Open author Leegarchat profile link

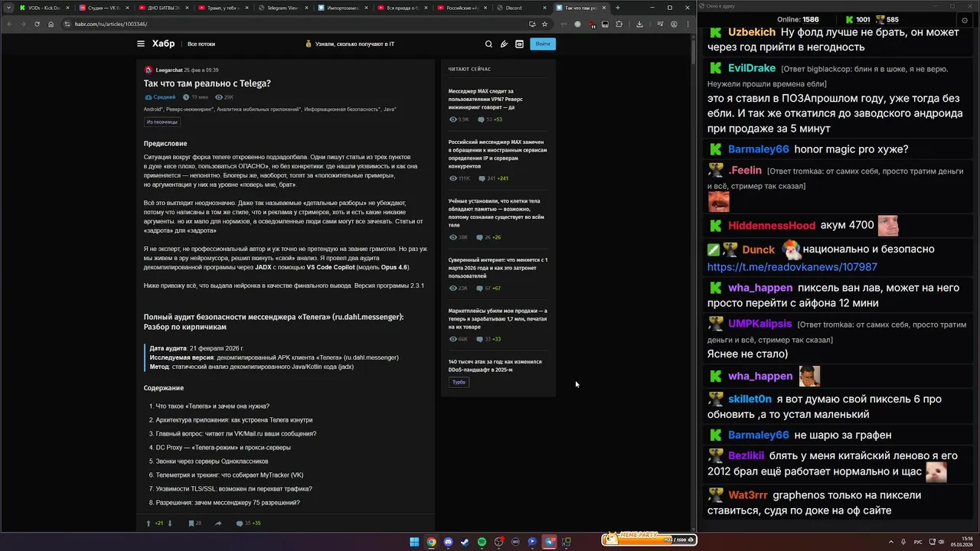[168, 70]
